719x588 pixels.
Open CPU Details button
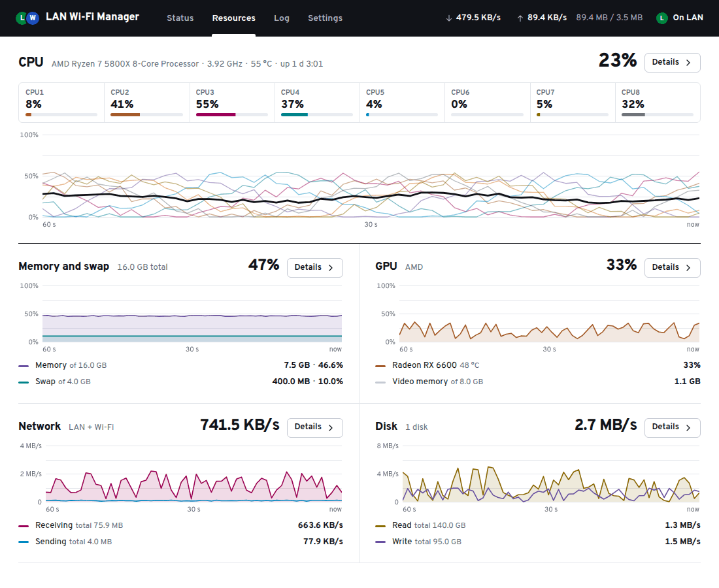click(672, 62)
